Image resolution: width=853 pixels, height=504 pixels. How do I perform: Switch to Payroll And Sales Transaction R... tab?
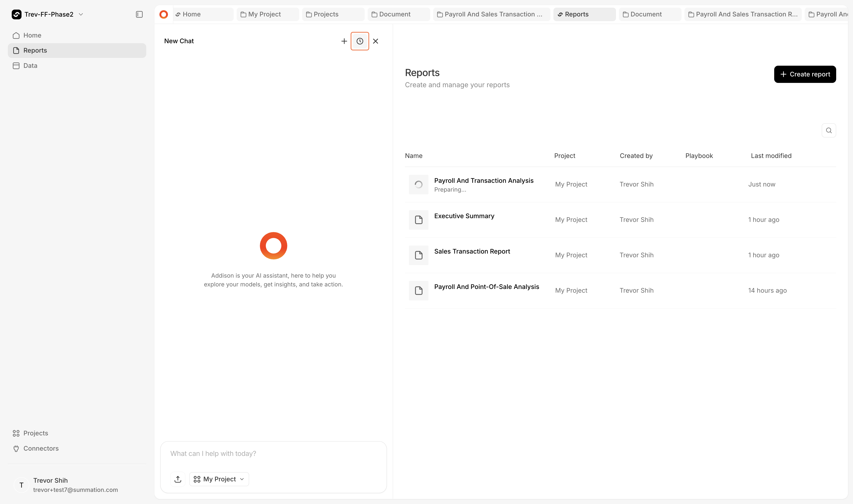point(743,14)
